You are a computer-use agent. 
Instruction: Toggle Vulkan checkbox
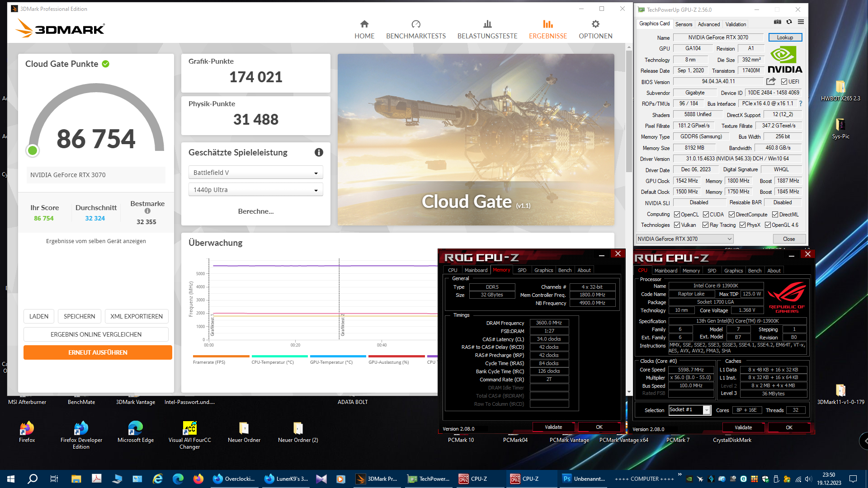(677, 225)
